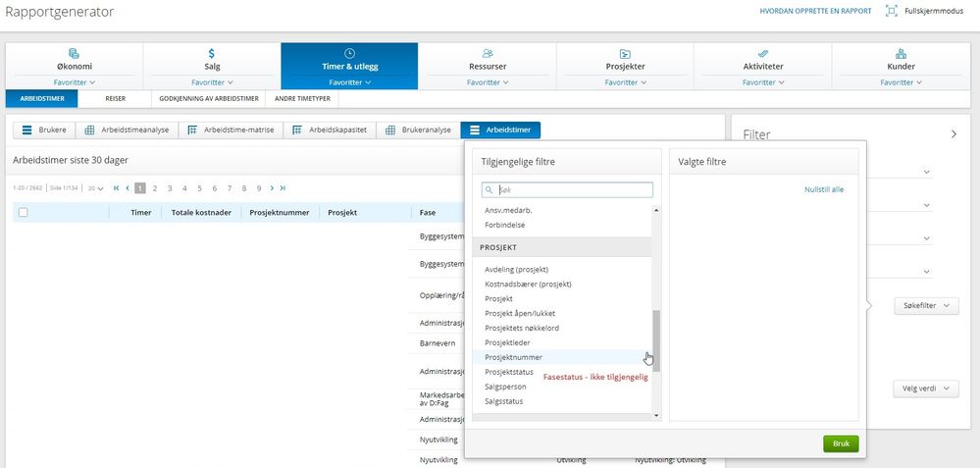Go to first page of results
980x468 pixels.
coord(117,188)
